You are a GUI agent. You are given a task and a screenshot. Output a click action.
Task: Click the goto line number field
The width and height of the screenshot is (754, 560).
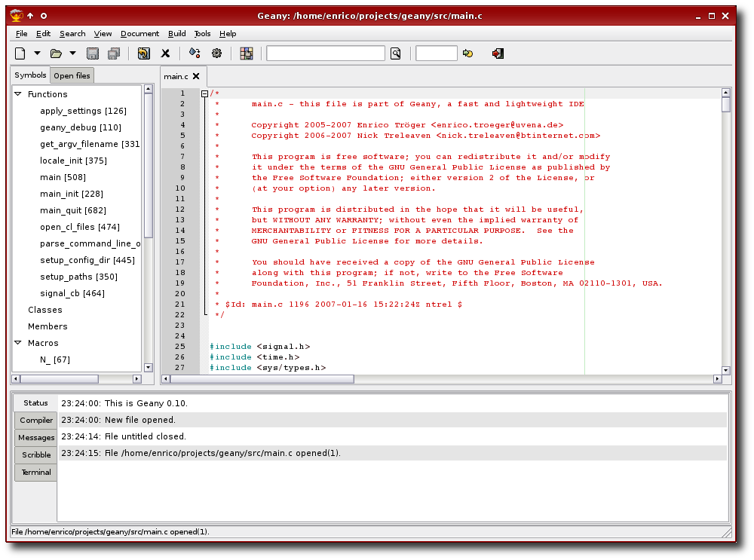click(x=436, y=54)
